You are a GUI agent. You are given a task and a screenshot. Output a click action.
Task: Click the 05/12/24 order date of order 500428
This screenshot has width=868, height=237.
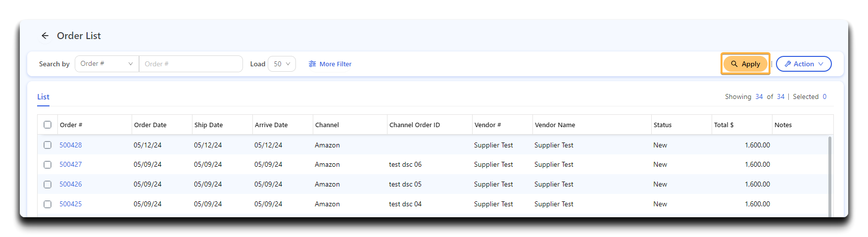click(x=147, y=145)
